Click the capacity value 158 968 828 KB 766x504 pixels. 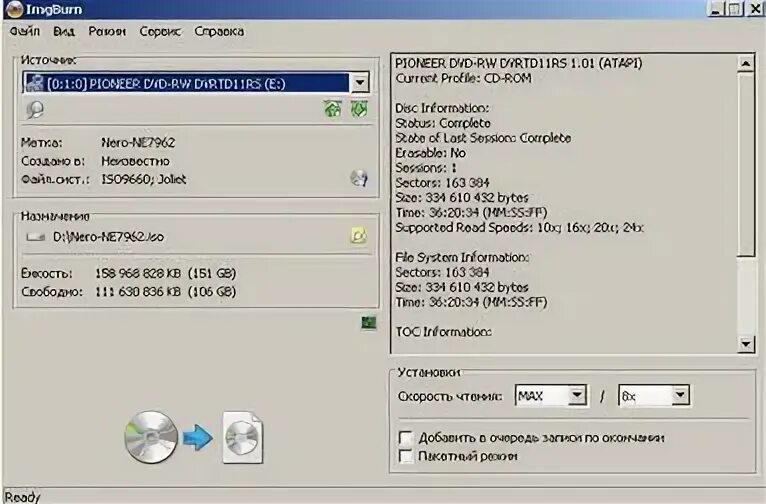tap(138, 273)
